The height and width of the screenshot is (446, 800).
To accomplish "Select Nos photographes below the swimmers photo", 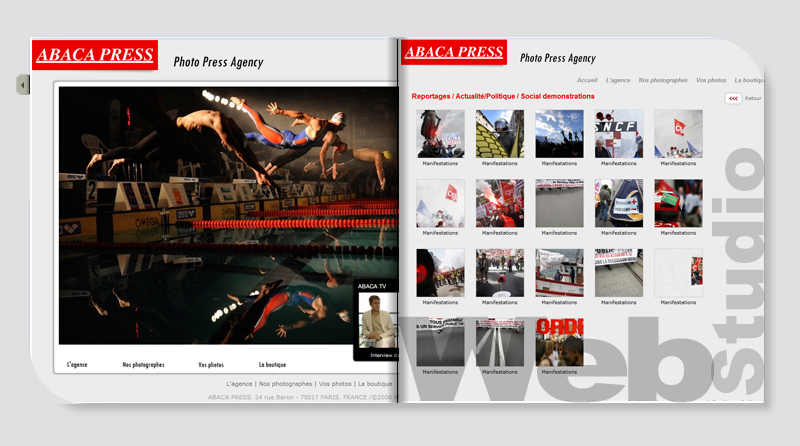I will click(143, 365).
